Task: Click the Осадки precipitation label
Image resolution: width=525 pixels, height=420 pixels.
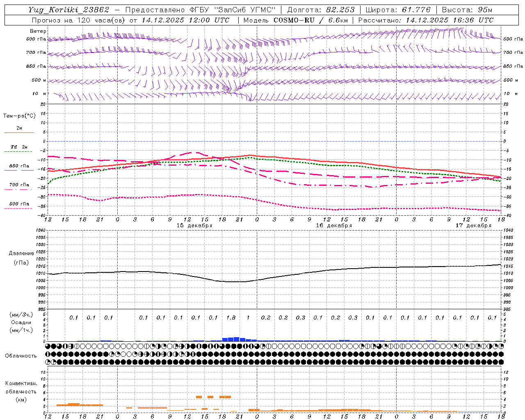Action: (x=21, y=322)
